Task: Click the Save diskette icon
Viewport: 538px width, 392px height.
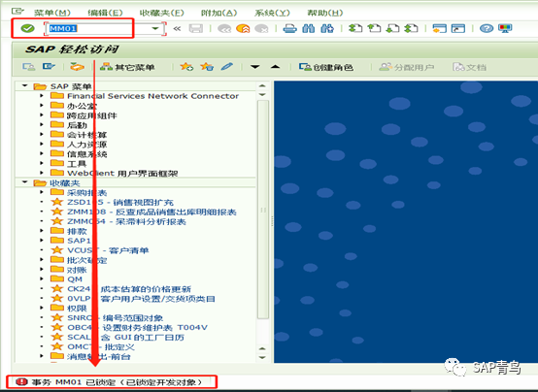Action: (x=196, y=28)
